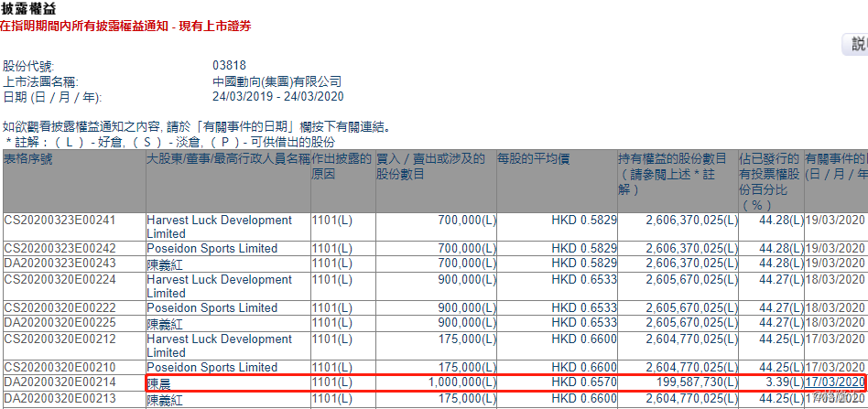The image size is (868, 409).
Task: Select Harvest Luck Development Limited in row CS20200320E00212
Action: coord(219,345)
